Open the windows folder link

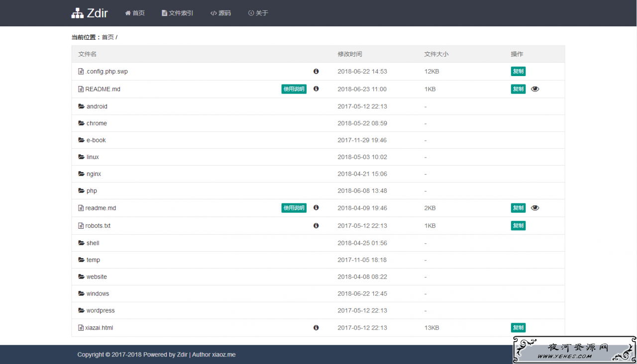pyautogui.click(x=98, y=294)
